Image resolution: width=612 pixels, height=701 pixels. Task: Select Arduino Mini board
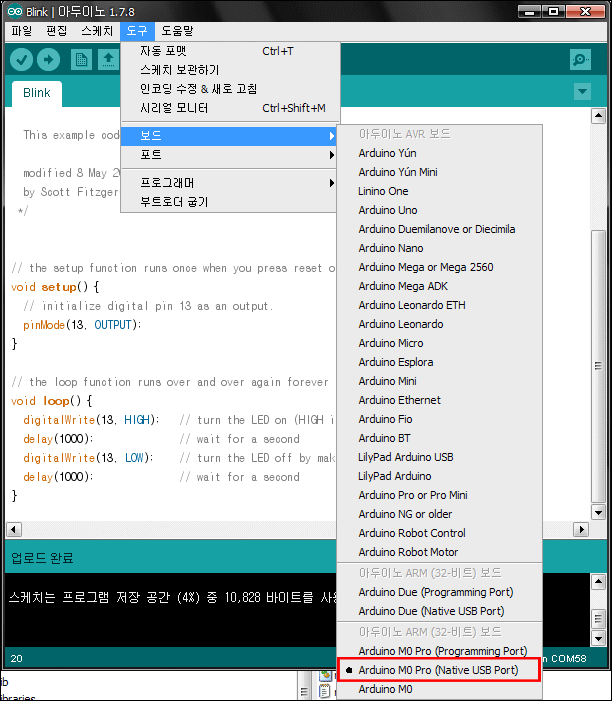(439, 381)
